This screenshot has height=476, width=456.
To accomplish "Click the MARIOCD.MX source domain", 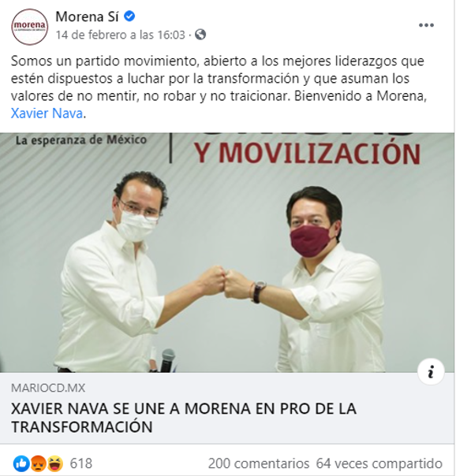I will [48, 388].
